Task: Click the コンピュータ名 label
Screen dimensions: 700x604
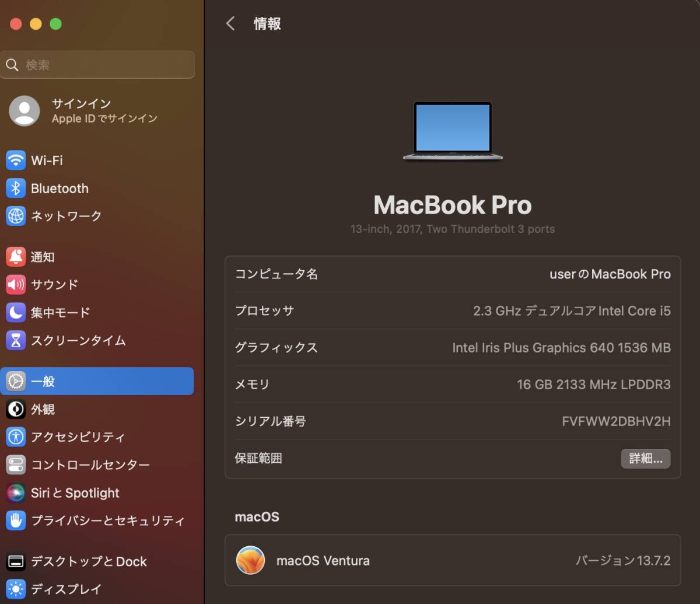Action: (x=276, y=274)
